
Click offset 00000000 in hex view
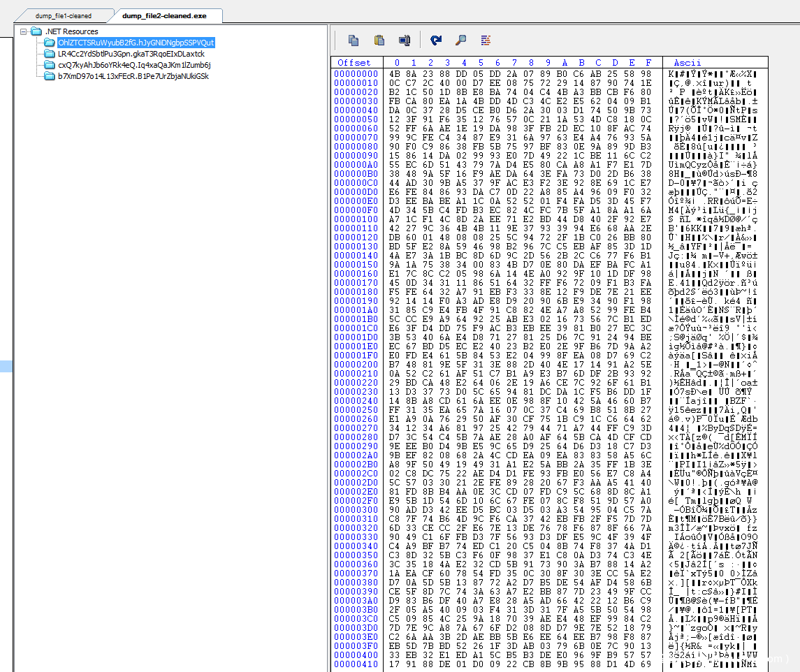coord(356,74)
